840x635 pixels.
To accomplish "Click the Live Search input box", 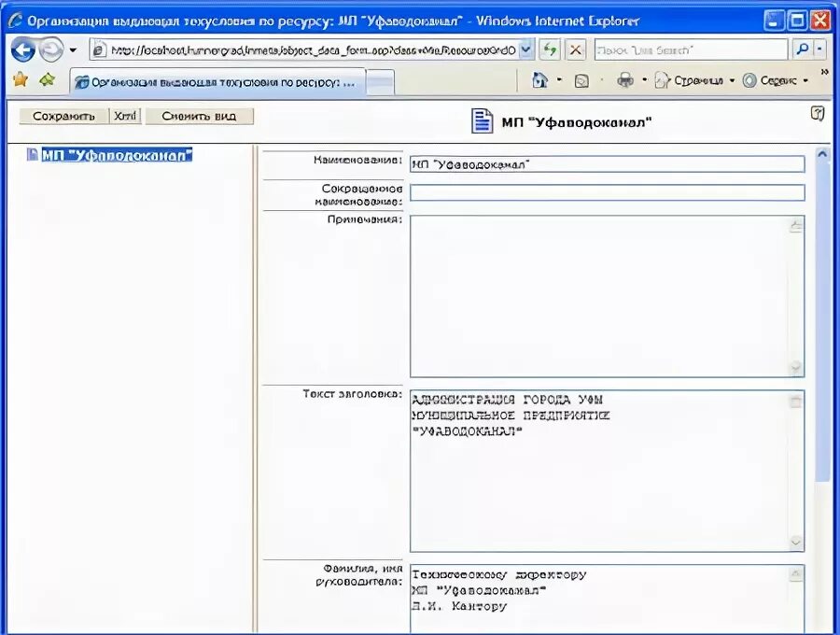I will pyautogui.click(x=691, y=50).
